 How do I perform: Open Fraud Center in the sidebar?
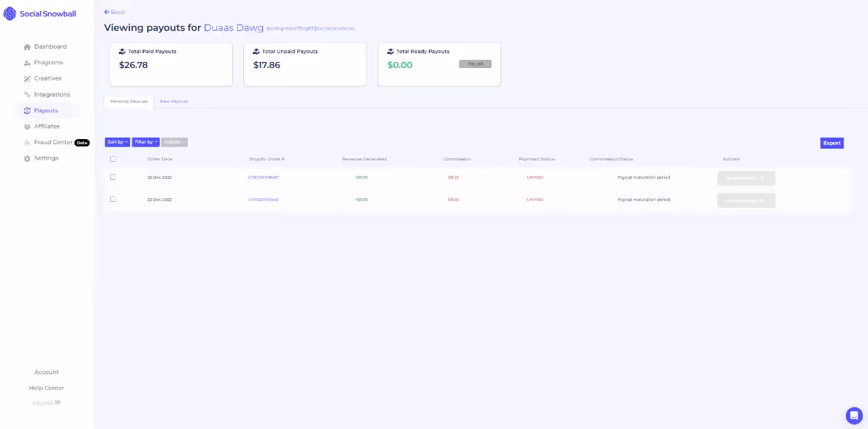click(53, 143)
